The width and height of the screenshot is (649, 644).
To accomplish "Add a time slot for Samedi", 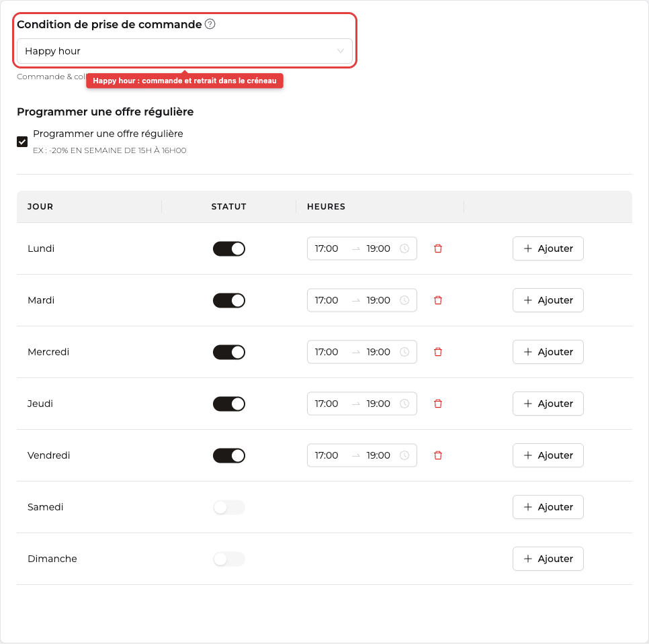I will [548, 507].
